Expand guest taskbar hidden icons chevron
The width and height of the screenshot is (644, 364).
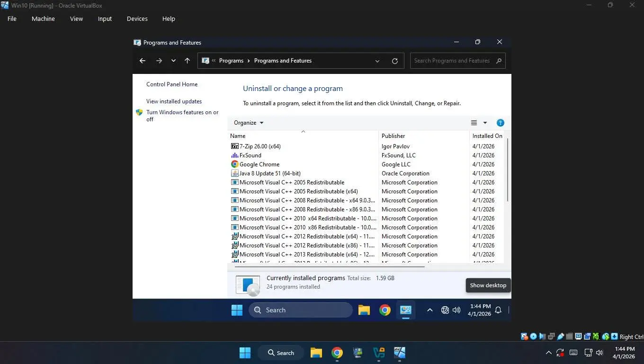point(429,310)
